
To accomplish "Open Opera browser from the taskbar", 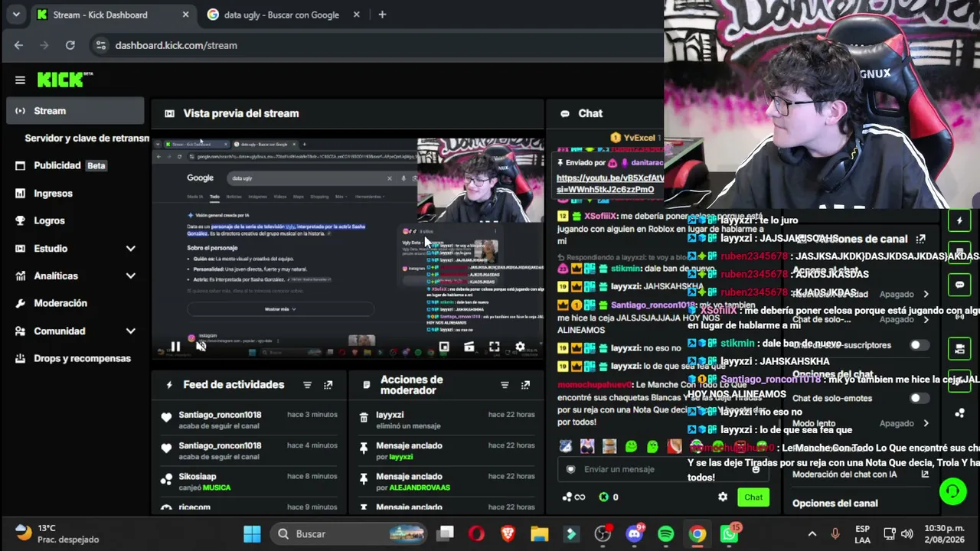I will [476, 533].
